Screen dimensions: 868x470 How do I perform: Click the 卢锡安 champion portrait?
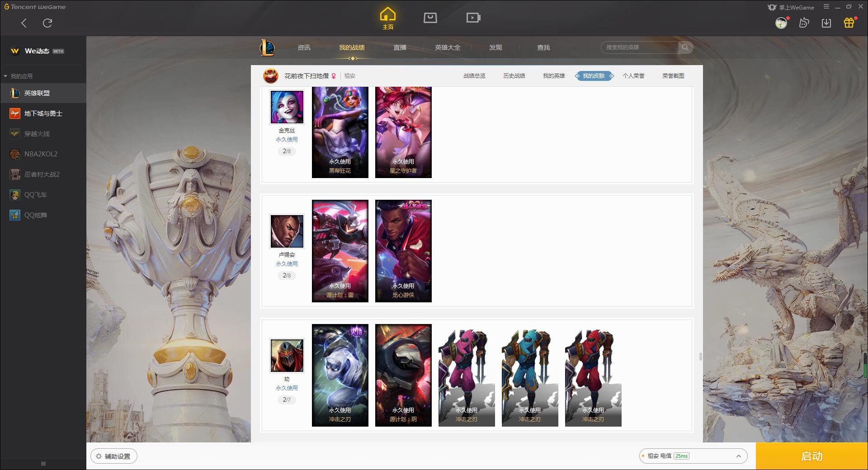pyautogui.click(x=287, y=231)
